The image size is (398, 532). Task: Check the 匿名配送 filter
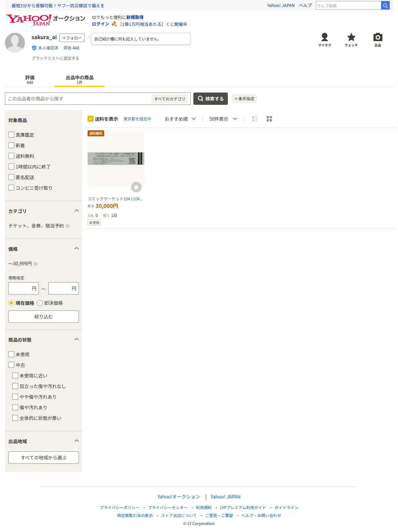(11, 177)
